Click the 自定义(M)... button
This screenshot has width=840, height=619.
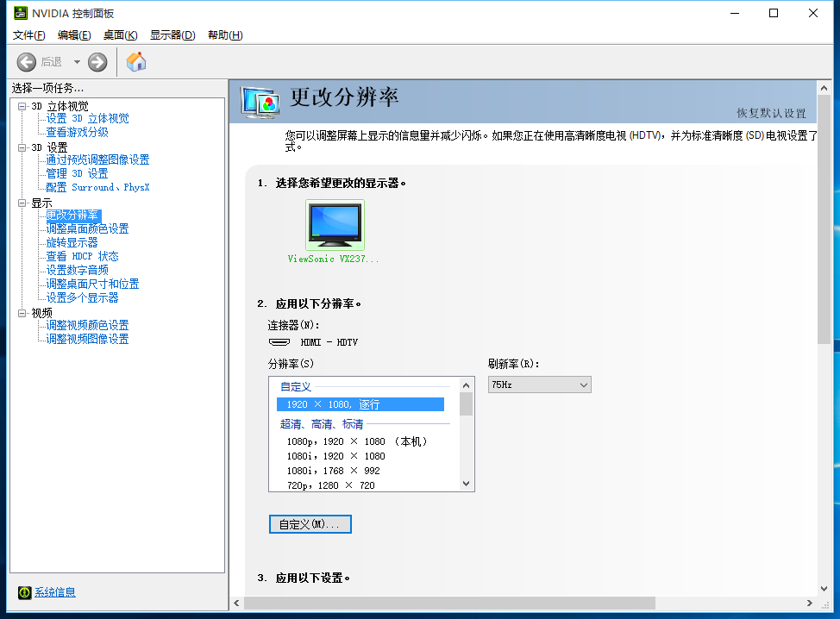click(x=310, y=524)
